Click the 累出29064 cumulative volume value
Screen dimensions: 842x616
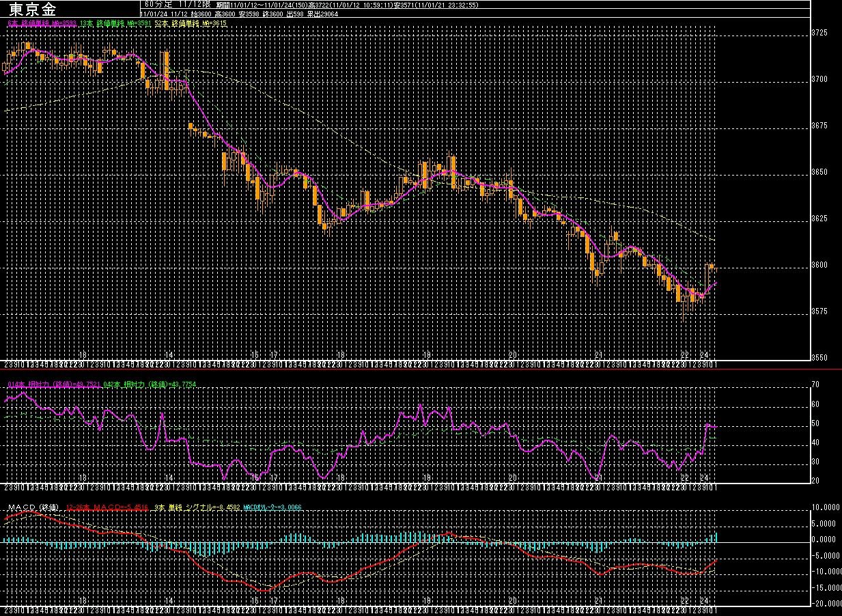pyautogui.click(x=322, y=13)
